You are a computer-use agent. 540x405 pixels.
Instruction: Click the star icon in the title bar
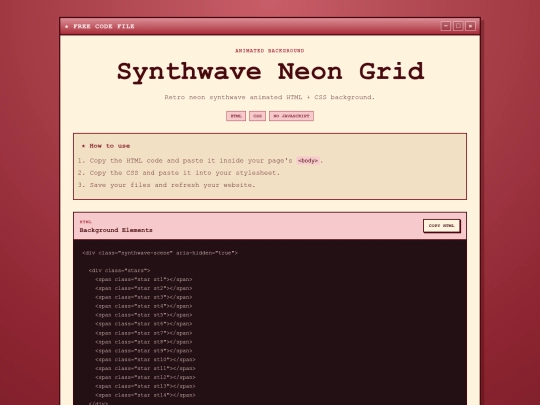tap(67, 27)
